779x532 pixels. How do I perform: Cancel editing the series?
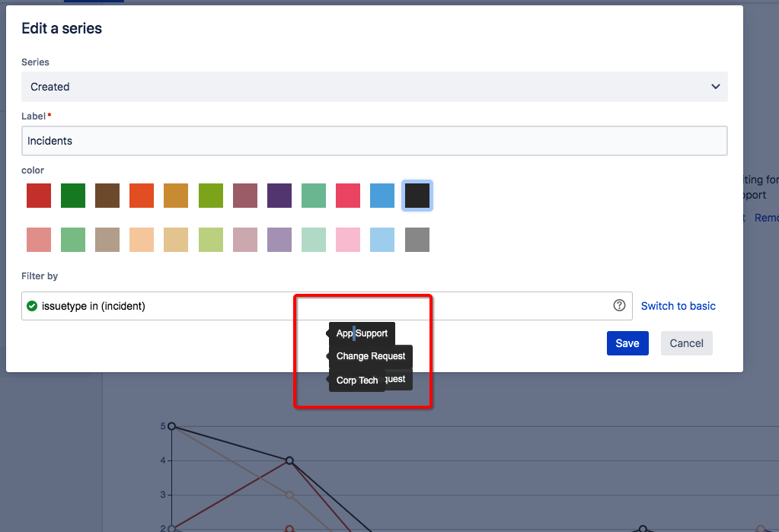[687, 343]
